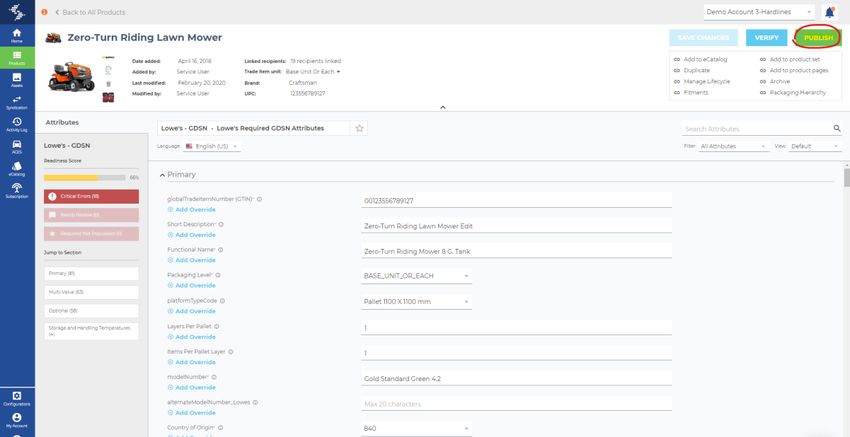Click the Attributes tab heading
The width and height of the screenshot is (850, 437).
62,123
